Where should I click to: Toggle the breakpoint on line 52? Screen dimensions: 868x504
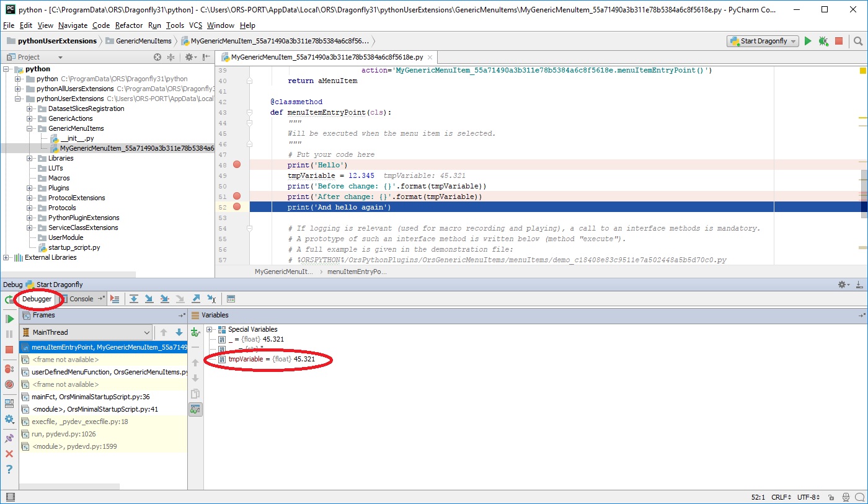pyautogui.click(x=236, y=206)
